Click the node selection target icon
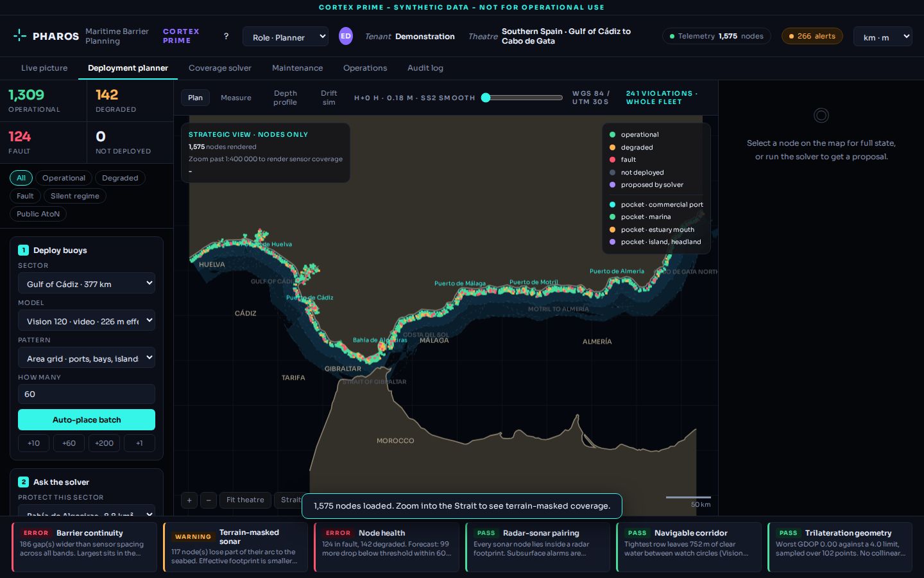 click(x=821, y=116)
